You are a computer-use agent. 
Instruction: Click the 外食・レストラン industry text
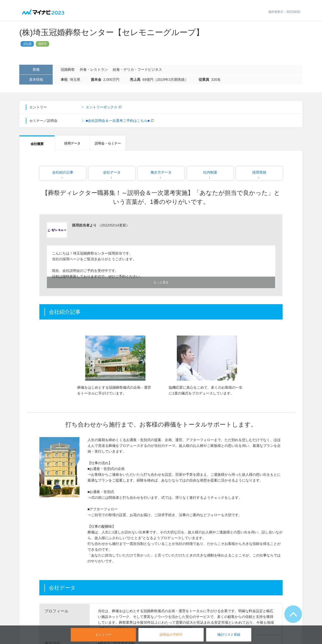click(94, 69)
